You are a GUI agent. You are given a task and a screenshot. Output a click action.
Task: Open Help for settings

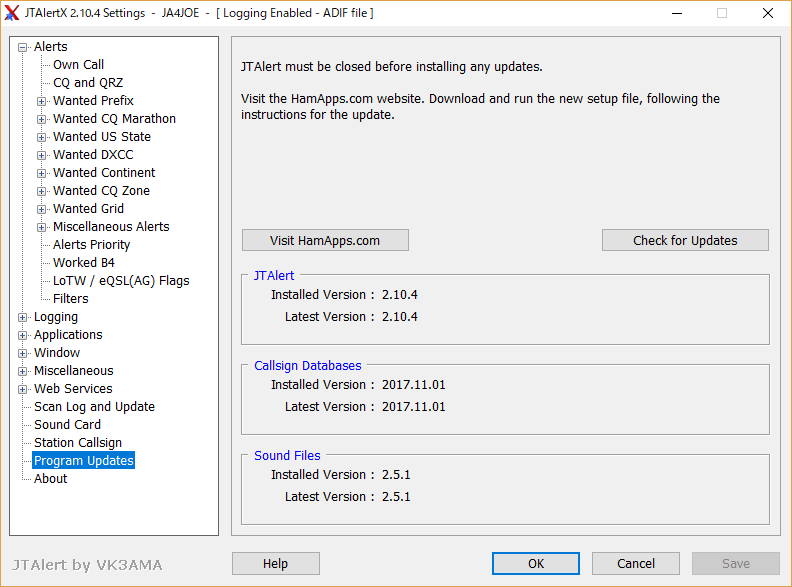click(x=276, y=563)
